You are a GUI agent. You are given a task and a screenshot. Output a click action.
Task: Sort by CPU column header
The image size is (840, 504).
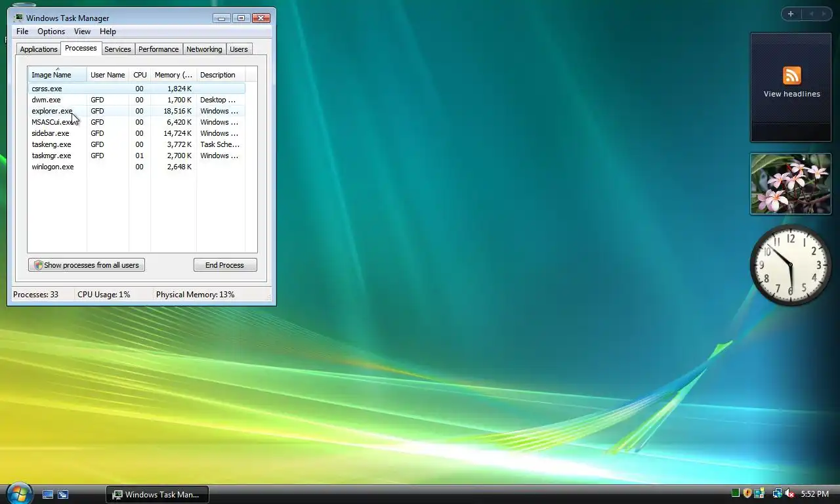pyautogui.click(x=140, y=75)
